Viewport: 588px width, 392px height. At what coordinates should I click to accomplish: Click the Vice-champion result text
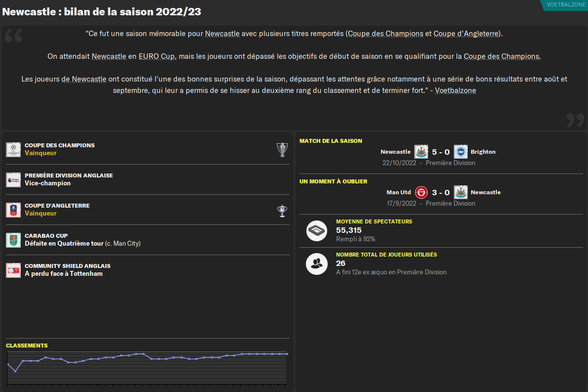[48, 183]
